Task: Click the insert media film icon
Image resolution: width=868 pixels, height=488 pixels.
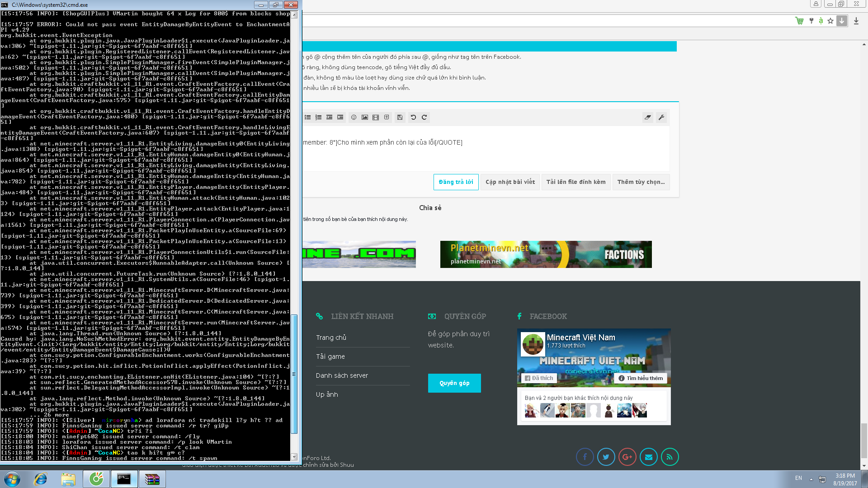Action: click(376, 117)
